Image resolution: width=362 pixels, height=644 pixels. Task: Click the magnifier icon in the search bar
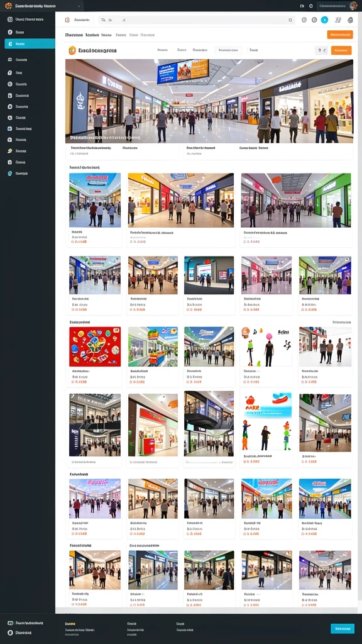(x=104, y=19)
